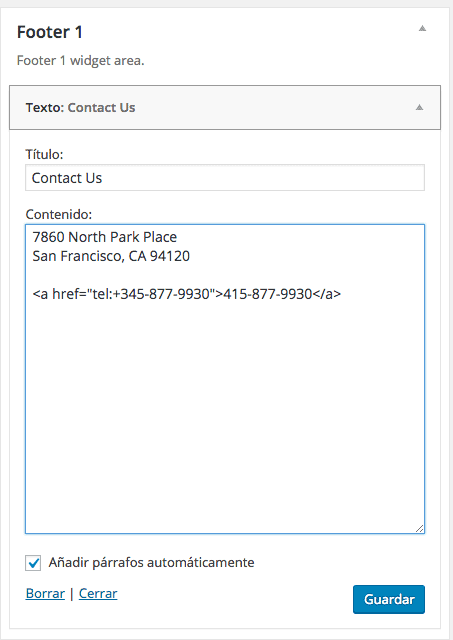This screenshot has width=453, height=640.
Task: Click the Footer 1 heading
Action: tap(50, 32)
